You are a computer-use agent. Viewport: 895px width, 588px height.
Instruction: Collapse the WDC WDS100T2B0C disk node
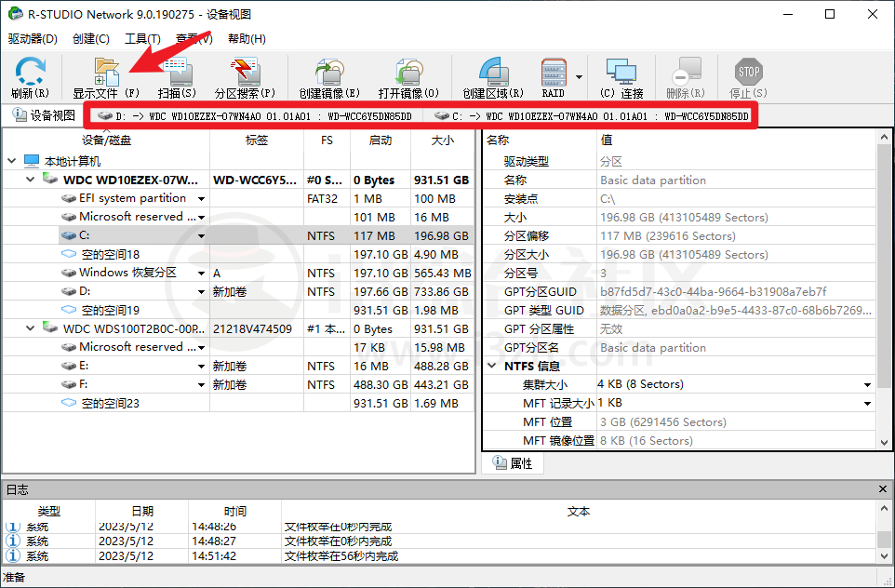pyautogui.click(x=31, y=328)
